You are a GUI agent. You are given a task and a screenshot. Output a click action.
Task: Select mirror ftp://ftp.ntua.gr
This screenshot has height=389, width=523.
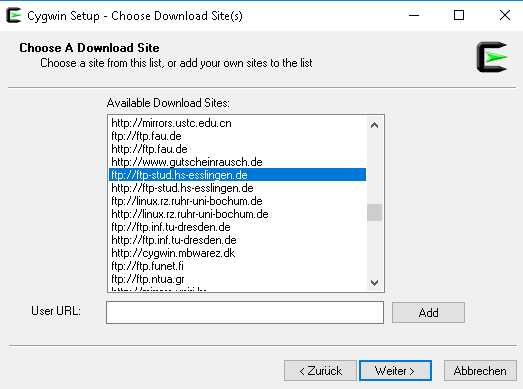click(237, 279)
